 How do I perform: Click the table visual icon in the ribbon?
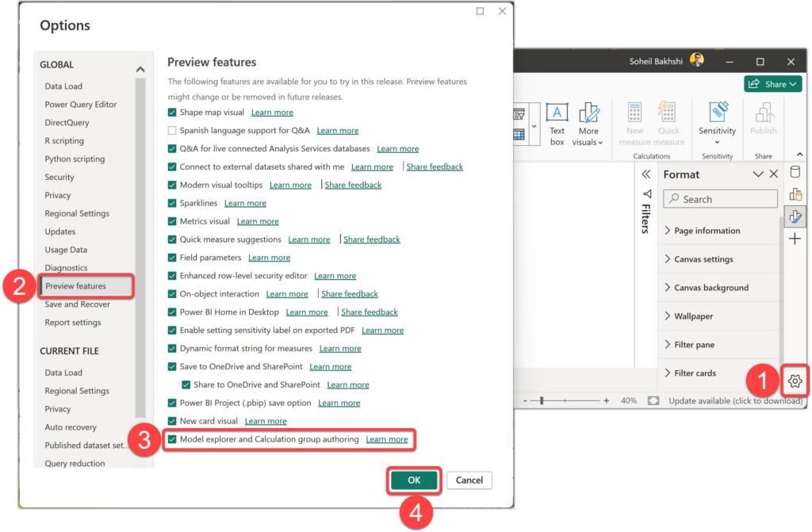point(519,136)
